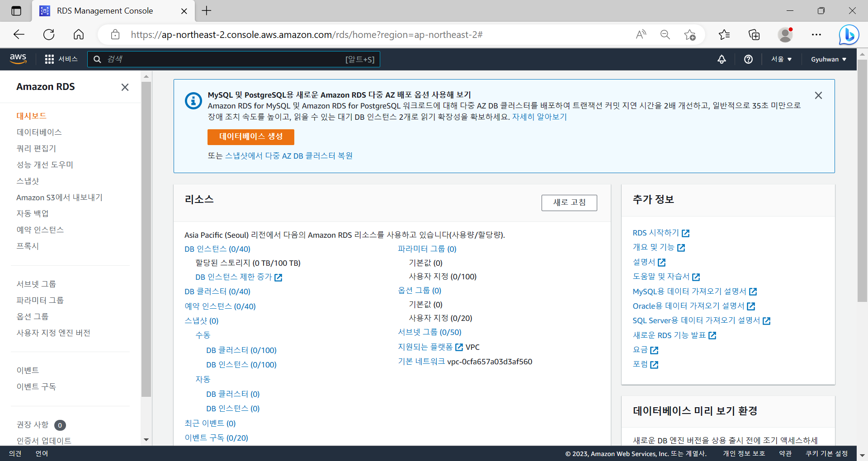Click the DB 클러스터 (0/40) link
Viewport: 868px width, 461px height.
(x=217, y=292)
